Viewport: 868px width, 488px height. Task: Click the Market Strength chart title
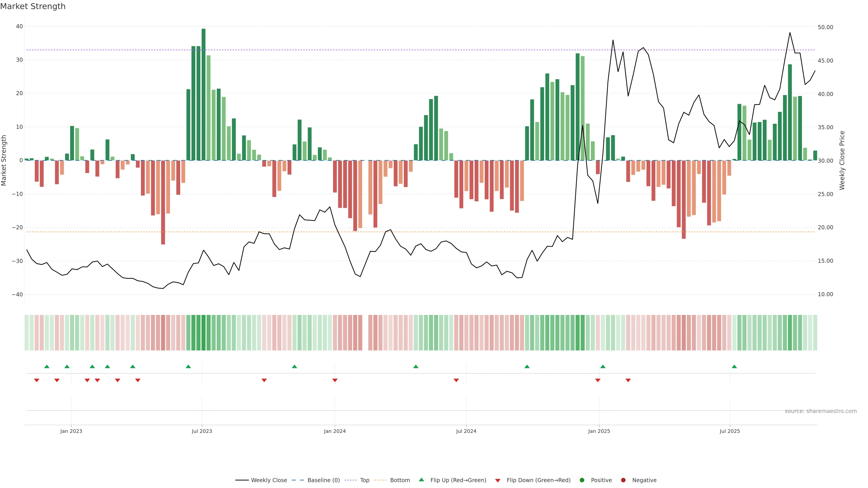click(x=33, y=6)
